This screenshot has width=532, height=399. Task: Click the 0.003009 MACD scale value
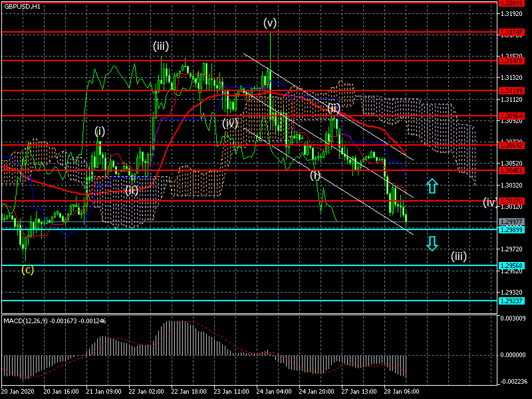[513, 319]
